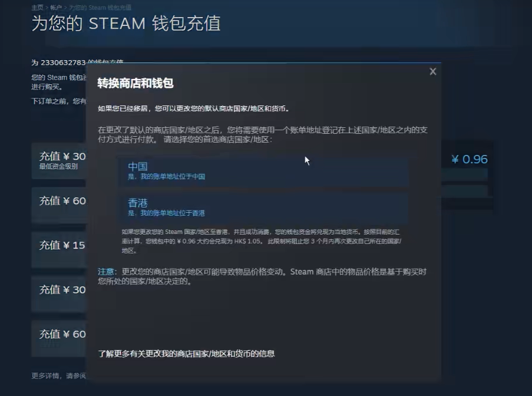This screenshot has height=396, width=532.
Task: Click the 充值 ¥ 15 top-up row
Action: [59, 249]
